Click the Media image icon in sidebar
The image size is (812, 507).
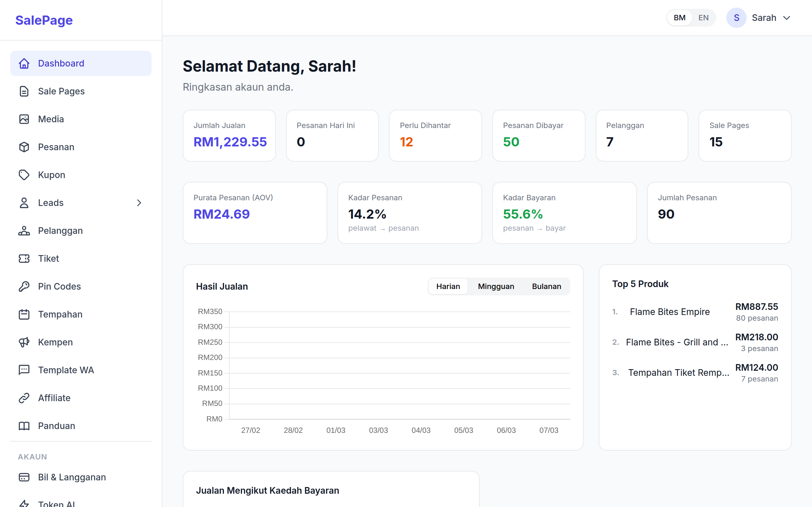[24, 119]
